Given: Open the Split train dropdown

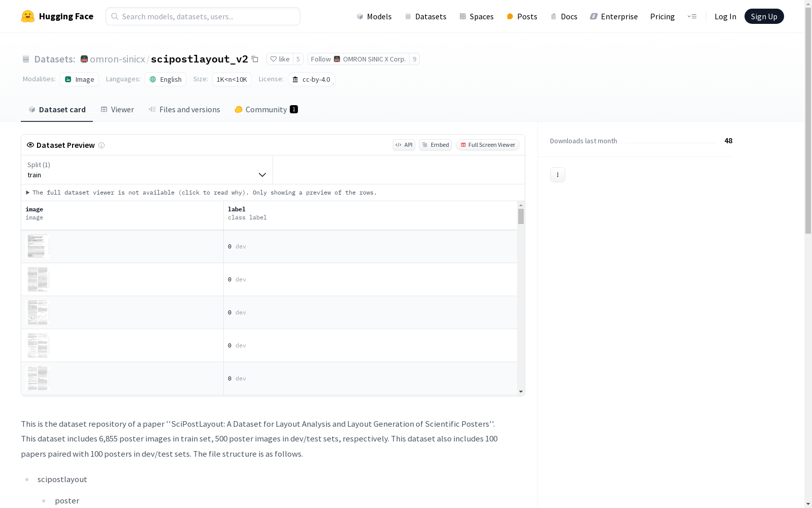Looking at the screenshot, I should (x=147, y=170).
